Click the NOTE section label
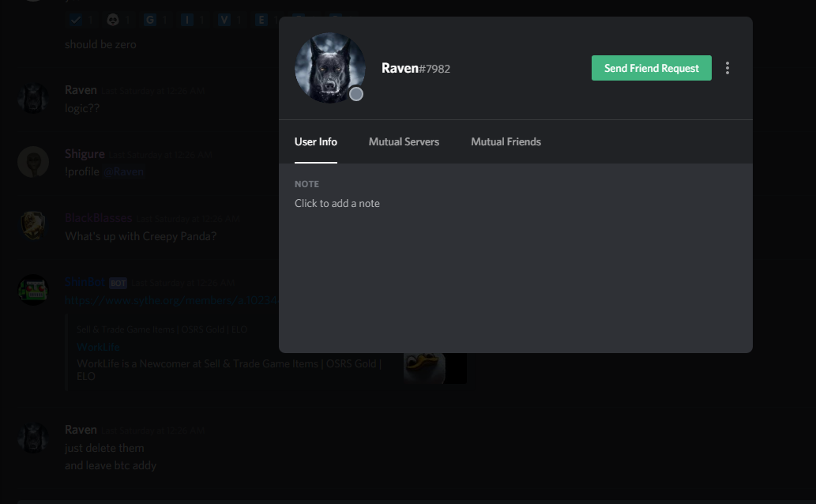Image resolution: width=816 pixels, height=504 pixels. [x=306, y=184]
